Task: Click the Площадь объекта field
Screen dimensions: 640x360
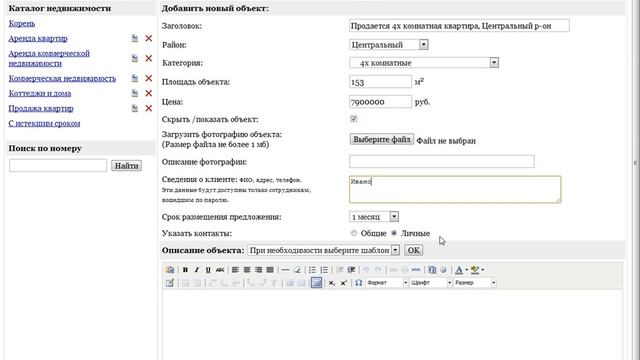Action: point(380,82)
